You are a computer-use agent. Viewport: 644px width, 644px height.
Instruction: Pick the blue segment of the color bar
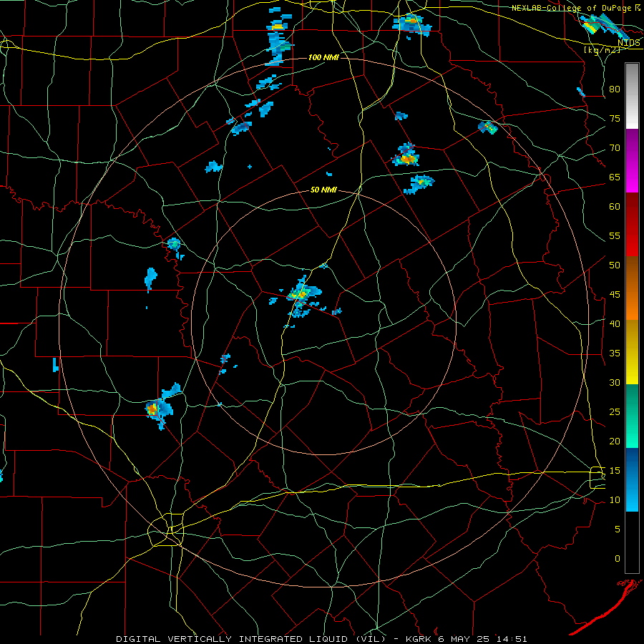point(632,479)
